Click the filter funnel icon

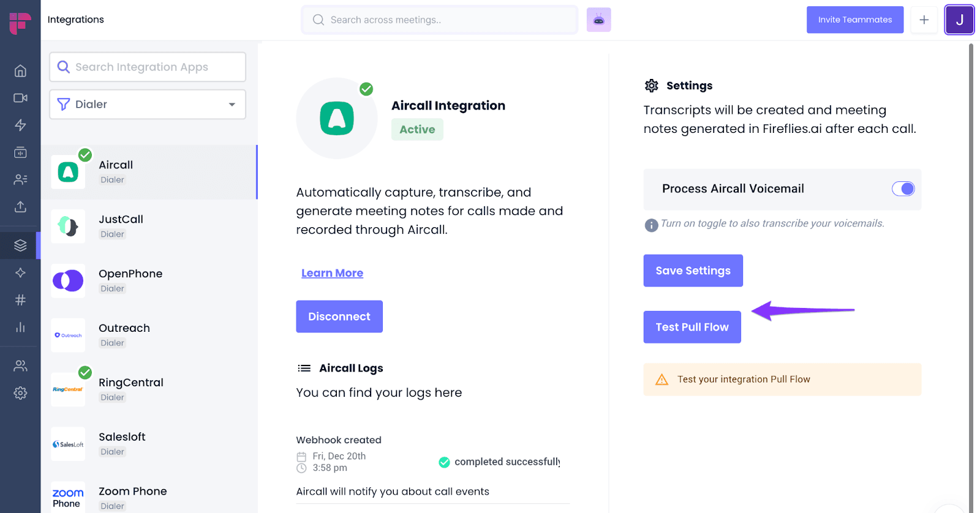pyautogui.click(x=63, y=104)
